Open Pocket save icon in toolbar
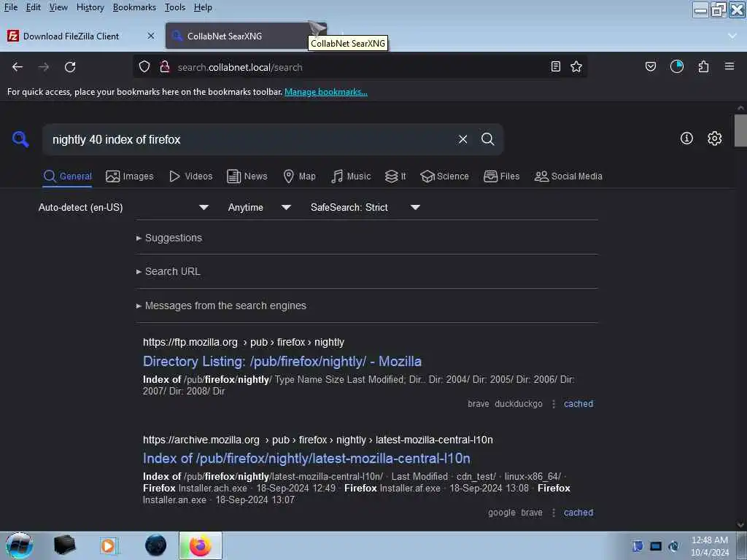The image size is (747, 560). (x=650, y=66)
